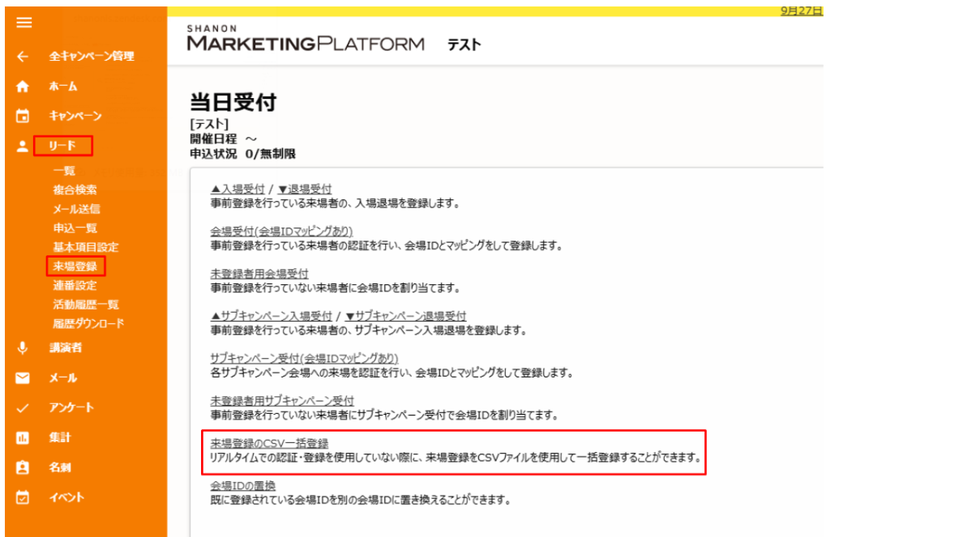Image resolution: width=980 pixels, height=537 pixels.
Task: Open the hamburger menu icon
Action: point(24,23)
